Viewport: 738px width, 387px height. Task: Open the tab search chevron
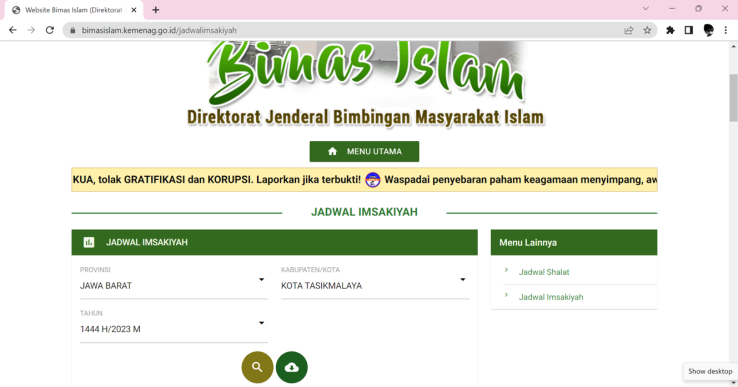[646, 8]
